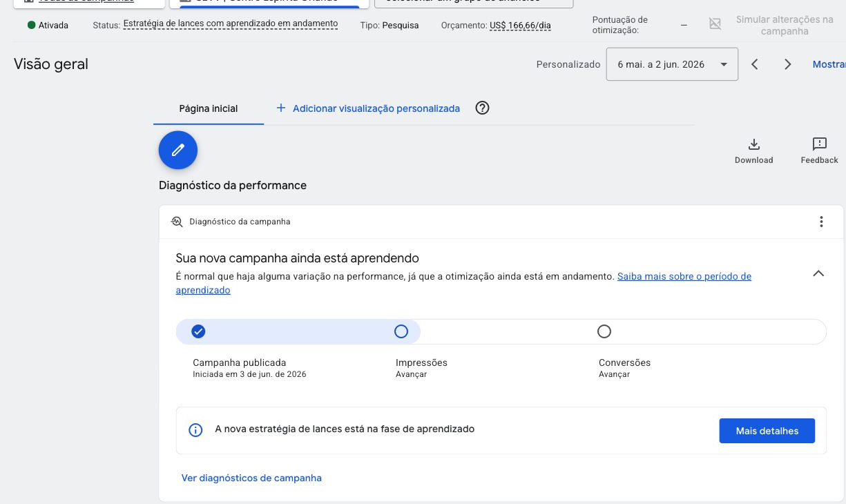Download the overview report
Image resolution: width=846 pixels, height=504 pixels.
(x=753, y=151)
